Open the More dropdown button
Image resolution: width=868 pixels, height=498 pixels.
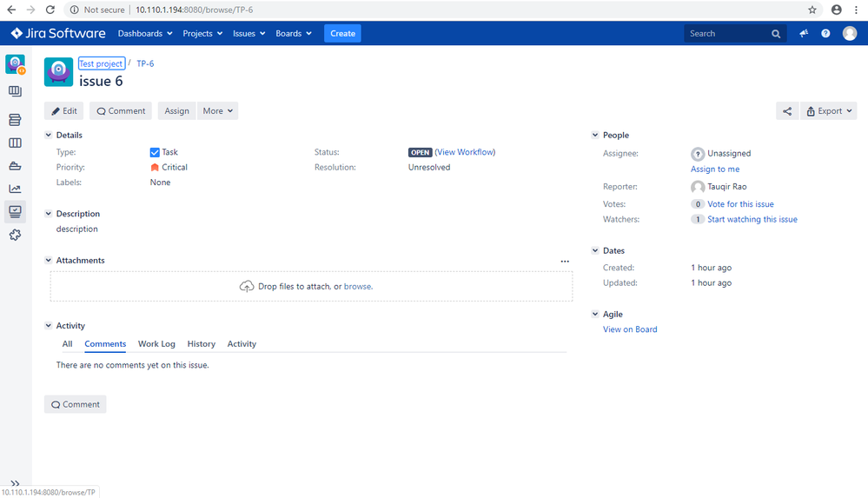coord(217,110)
